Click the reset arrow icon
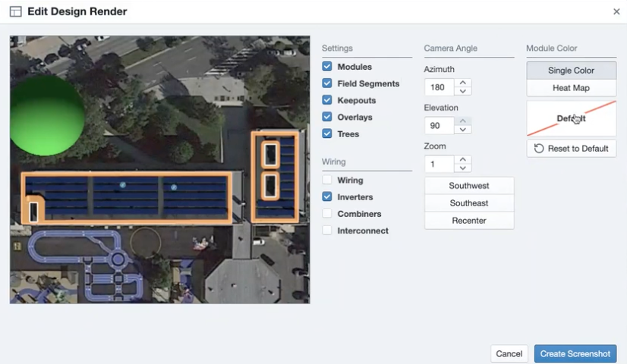Screen dimensions: 627x364 click(x=539, y=149)
